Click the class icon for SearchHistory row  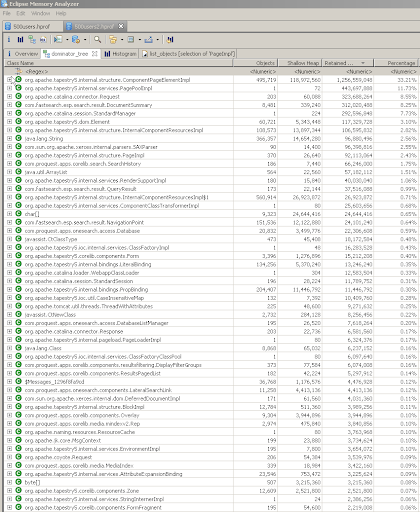pos(19,163)
